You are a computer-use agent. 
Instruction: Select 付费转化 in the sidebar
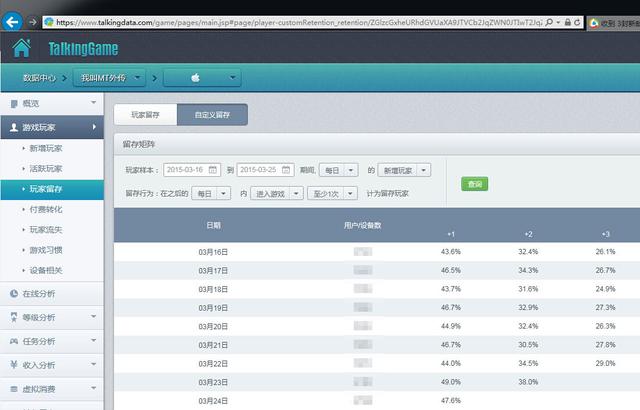[46, 209]
